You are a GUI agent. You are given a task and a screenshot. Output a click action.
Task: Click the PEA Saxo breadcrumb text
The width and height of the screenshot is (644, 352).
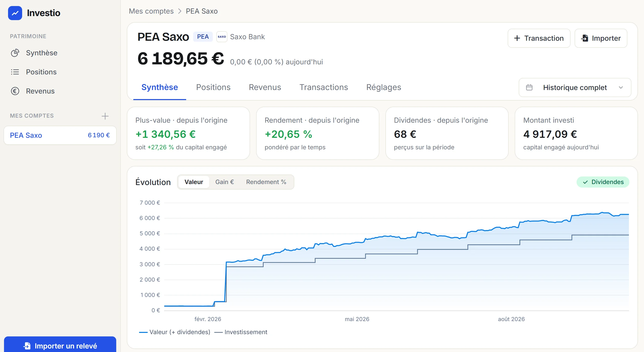click(x=202, y=11)
